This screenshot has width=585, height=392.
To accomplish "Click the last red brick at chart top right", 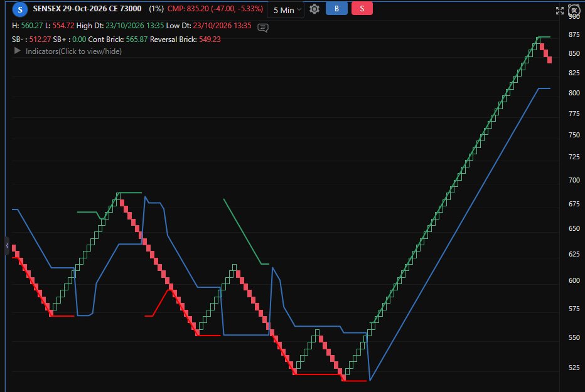I will point(550,60).
